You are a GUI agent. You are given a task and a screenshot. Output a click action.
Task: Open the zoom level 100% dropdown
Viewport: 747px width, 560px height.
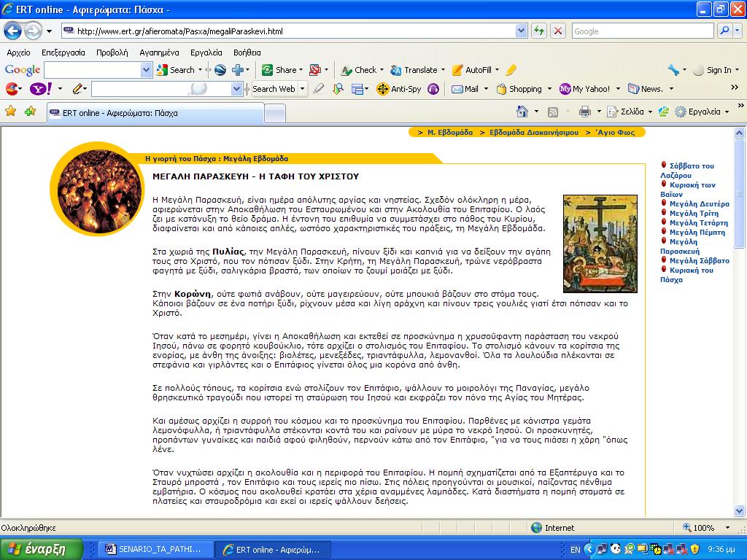(x=727, y=528)
